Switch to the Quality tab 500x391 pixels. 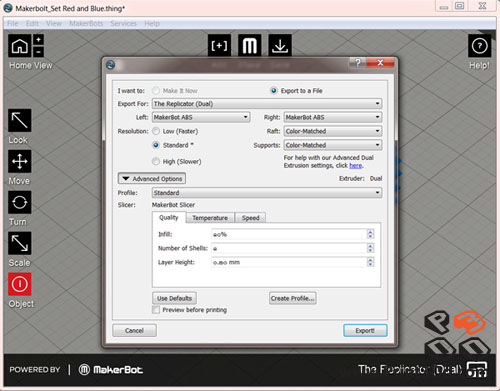click(169, 217)
